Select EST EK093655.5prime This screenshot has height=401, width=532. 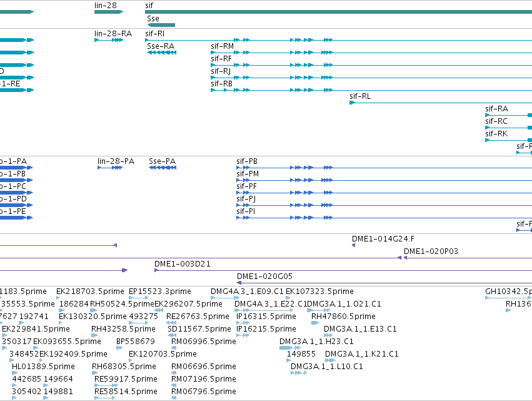[67, 342]
